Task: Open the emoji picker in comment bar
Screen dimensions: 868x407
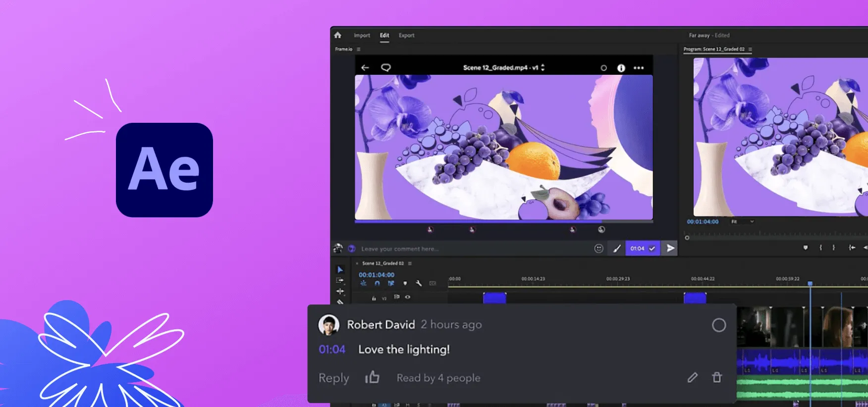Action: 598,249
